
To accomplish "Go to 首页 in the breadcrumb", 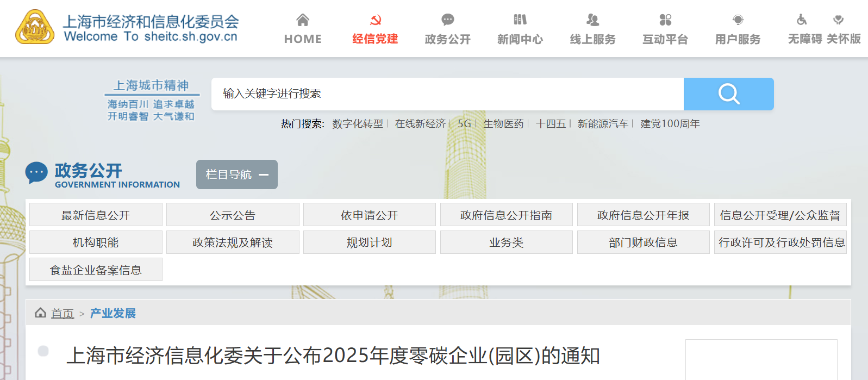I will tap(62, 314).
